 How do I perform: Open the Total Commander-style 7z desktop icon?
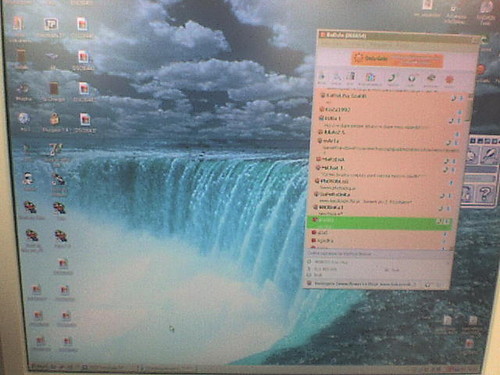pyautogui.click(x=54, y=150)
